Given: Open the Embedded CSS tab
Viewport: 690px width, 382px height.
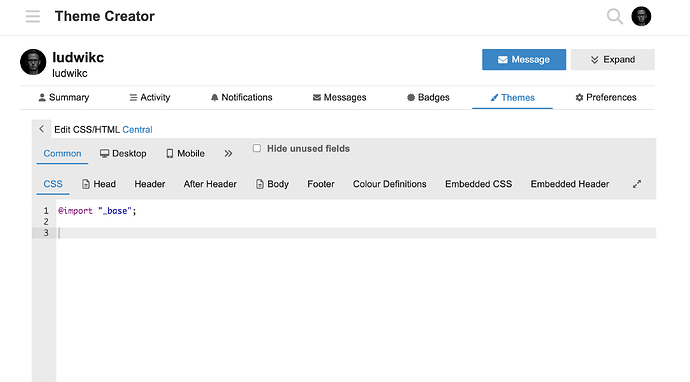Looking at the screenshot, I should (478, 184).
